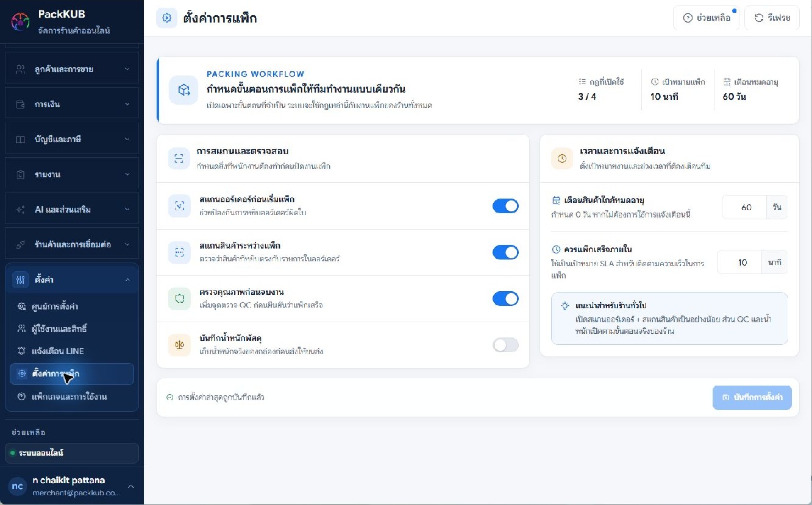812x505 pixels.
Task: Click the PackKUB logo icon
Action: click(20, 22)
